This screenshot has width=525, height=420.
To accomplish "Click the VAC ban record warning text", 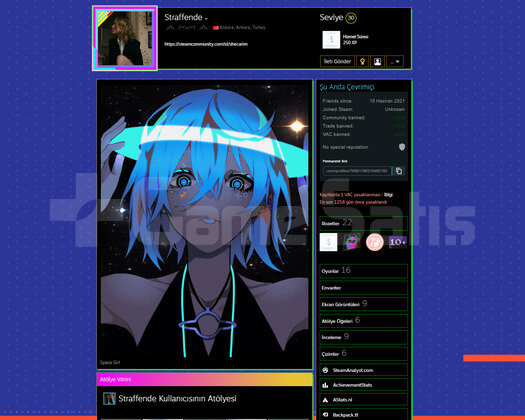I will (350, 195).
